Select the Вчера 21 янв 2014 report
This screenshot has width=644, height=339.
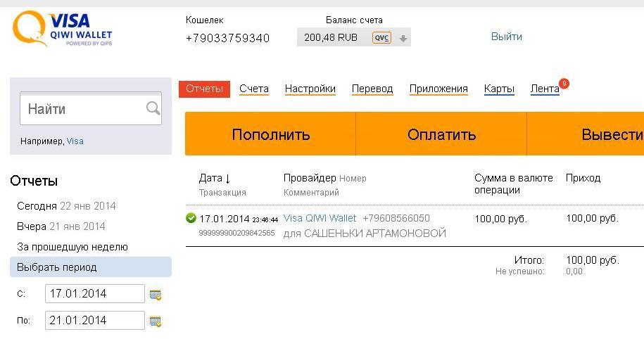coord(61,226)
